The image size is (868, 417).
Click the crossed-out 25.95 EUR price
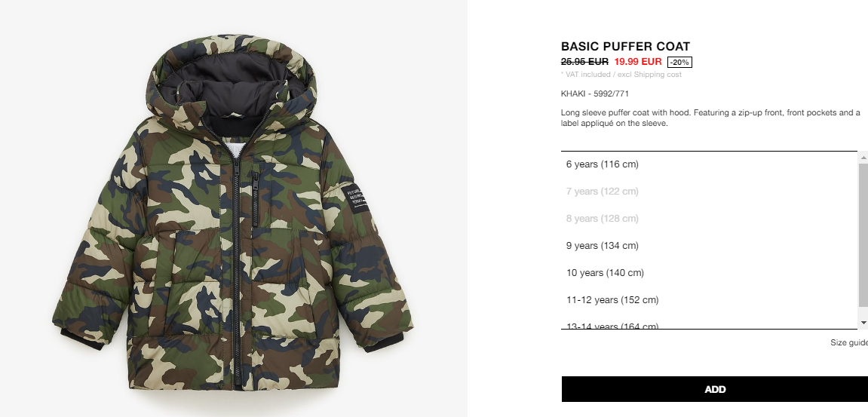[x=584, y=62]
